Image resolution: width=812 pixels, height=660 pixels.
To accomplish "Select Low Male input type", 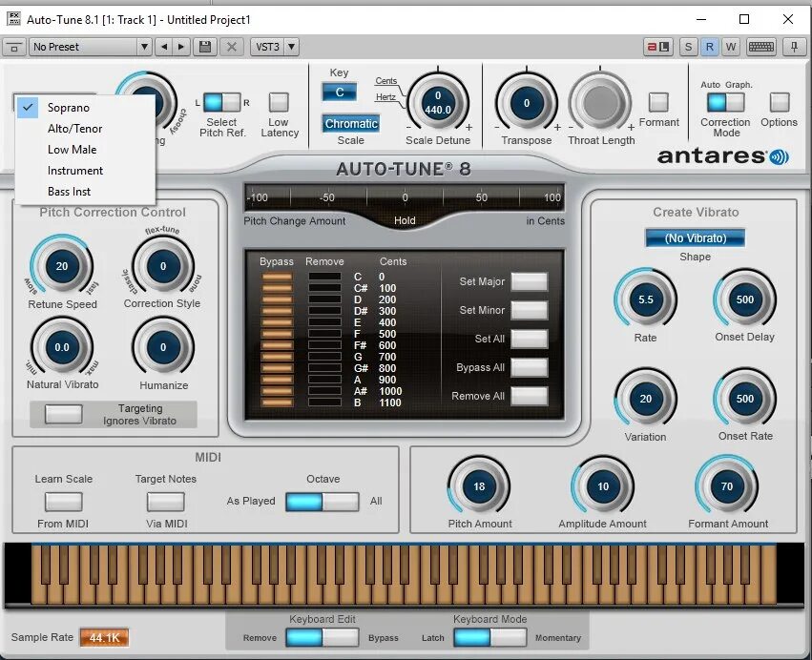I will point(86,150).
